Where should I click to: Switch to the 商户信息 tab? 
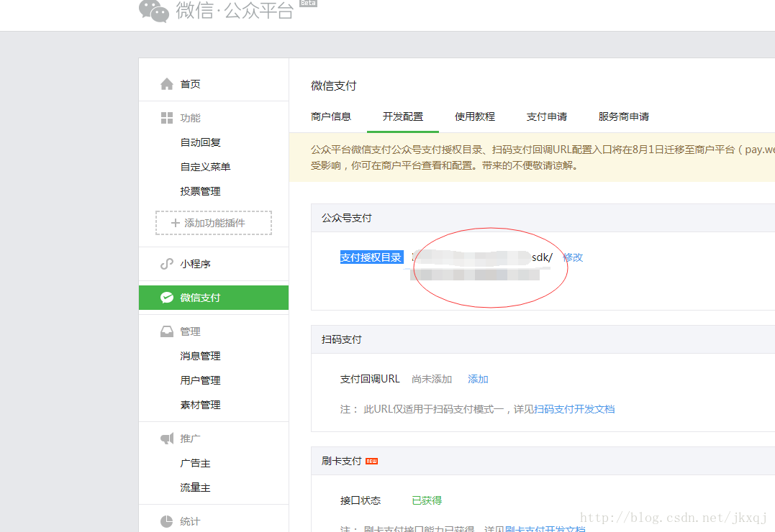331,116
